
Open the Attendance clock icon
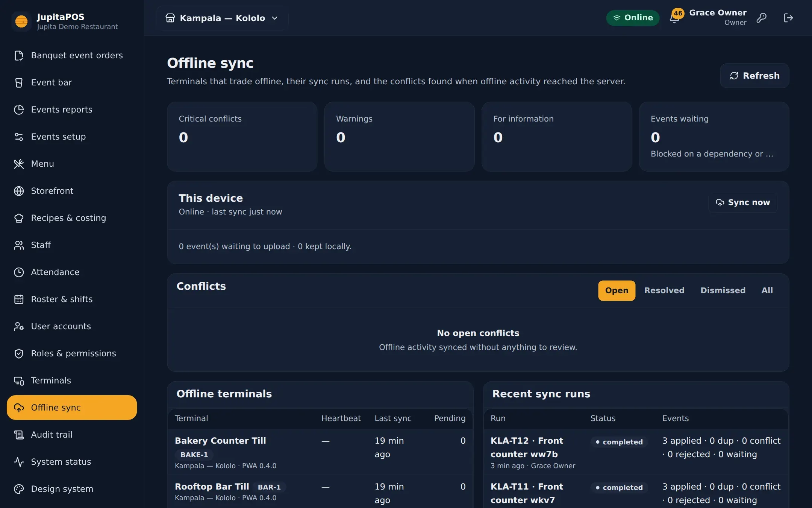pyautogui.click(x=19, y=272)
